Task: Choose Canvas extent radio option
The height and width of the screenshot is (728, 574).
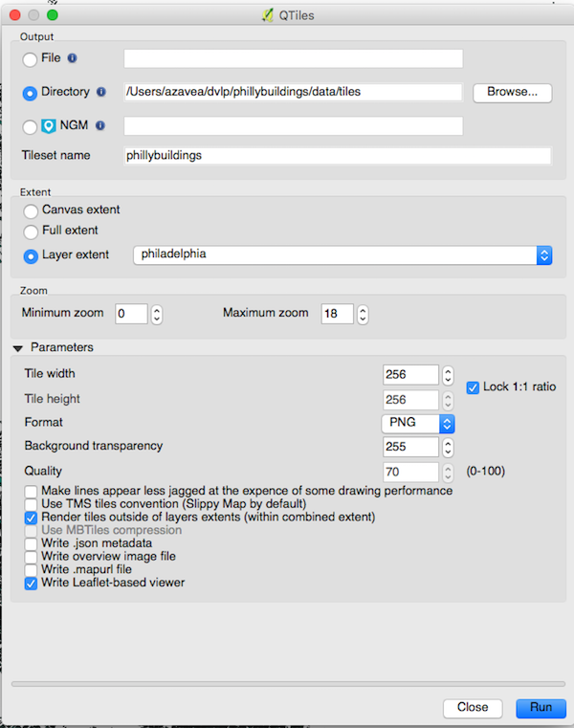Action: 31,210
